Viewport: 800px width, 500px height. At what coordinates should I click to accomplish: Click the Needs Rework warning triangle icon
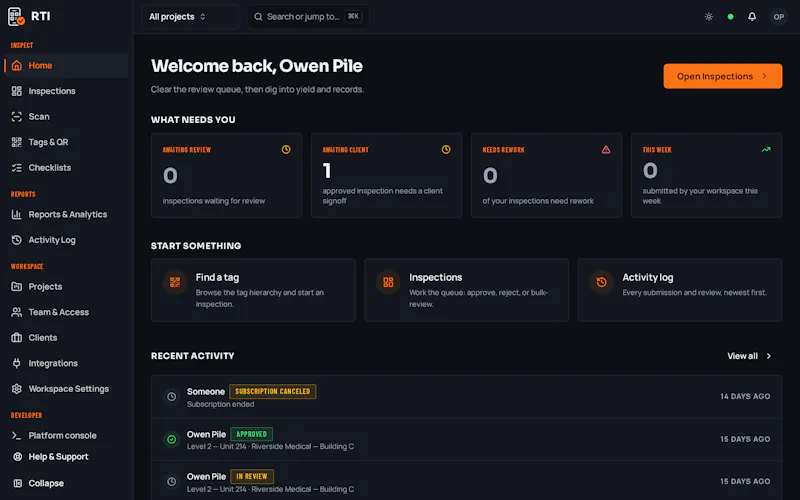[606, 149]
